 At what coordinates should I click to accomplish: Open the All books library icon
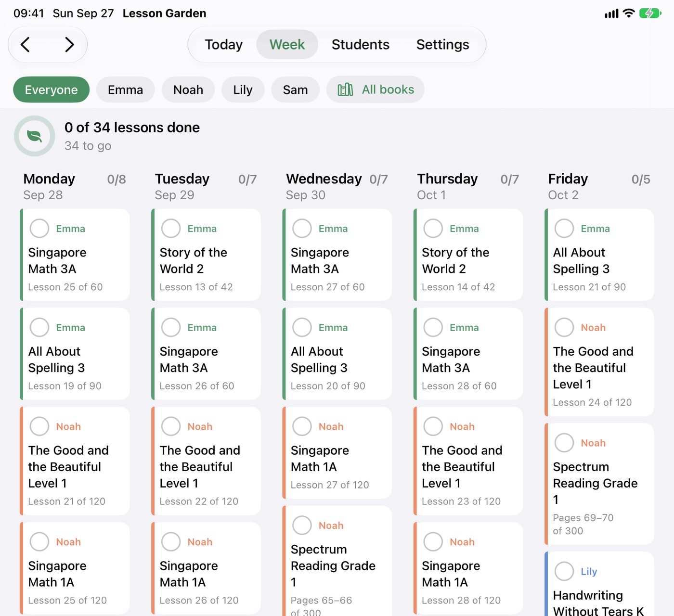345,90
